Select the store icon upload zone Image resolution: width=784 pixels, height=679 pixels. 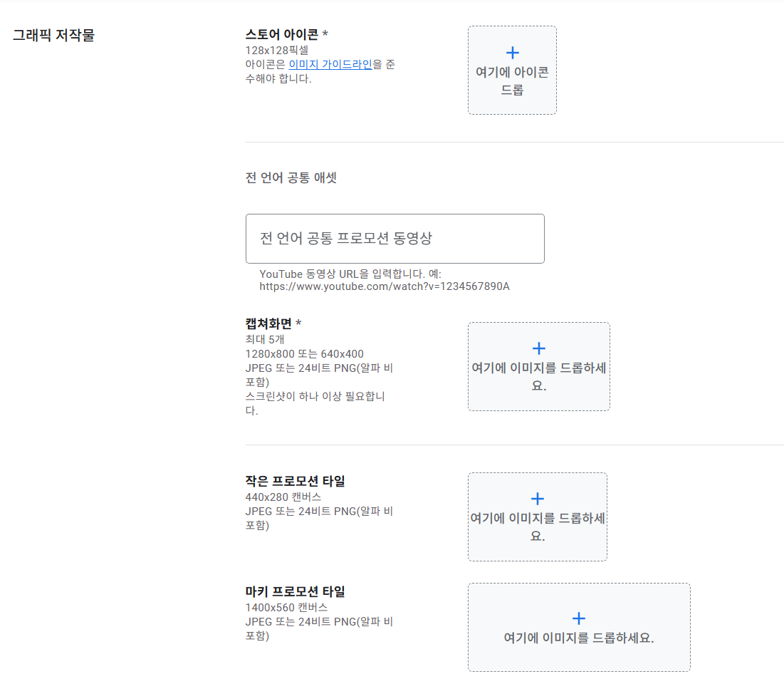pyautogui.click(x=512, y=70)
